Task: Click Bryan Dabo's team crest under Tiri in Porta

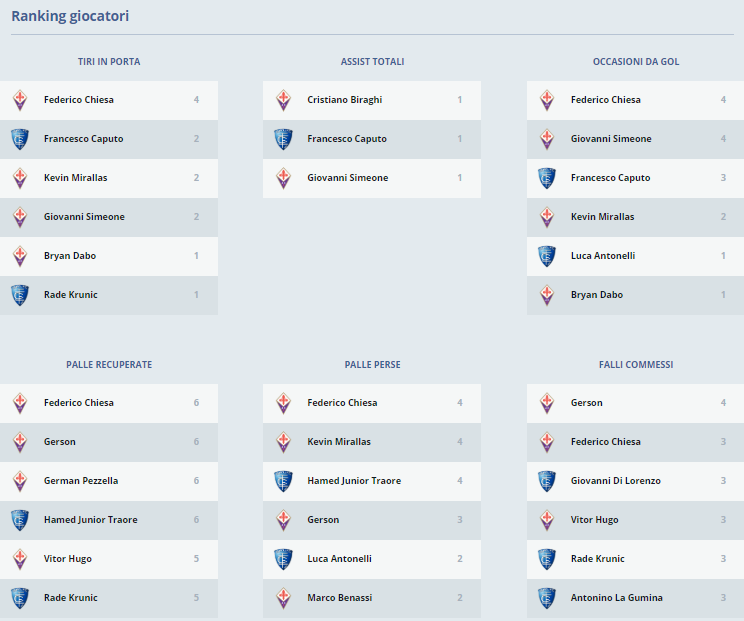Action: pyautogui.click(x=19, y=256)
